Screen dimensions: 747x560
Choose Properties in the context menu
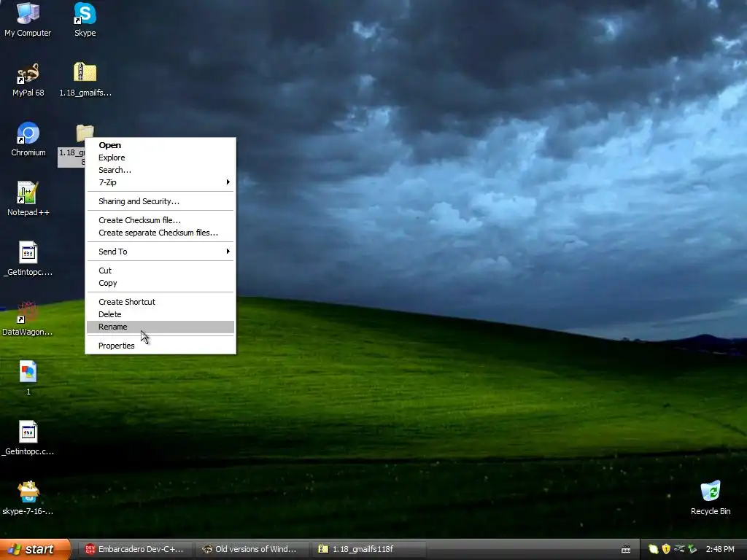tap(160, 346)
